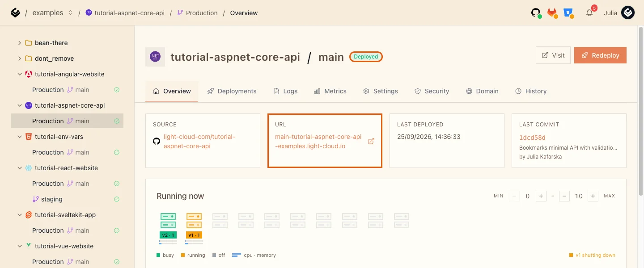Decrease the MAX instances value
This screenshot has height=268, width=644.
click(x=564, y=196)
